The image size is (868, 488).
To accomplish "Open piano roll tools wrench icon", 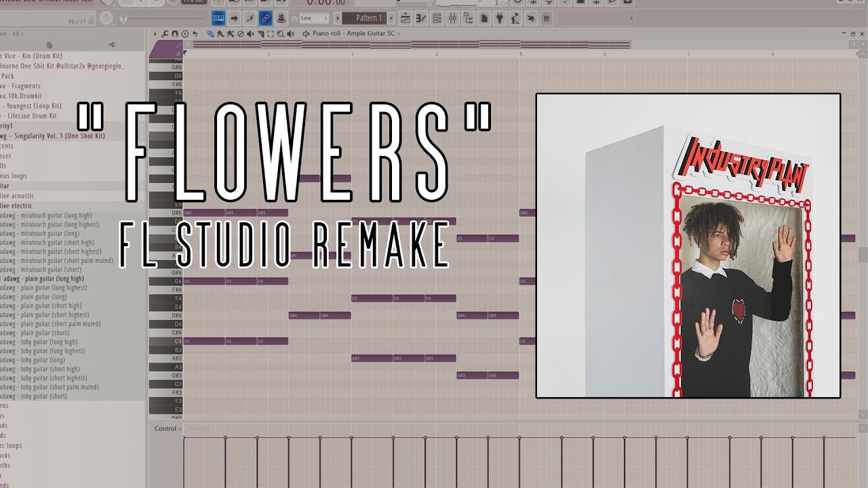I will pos(165,33).
